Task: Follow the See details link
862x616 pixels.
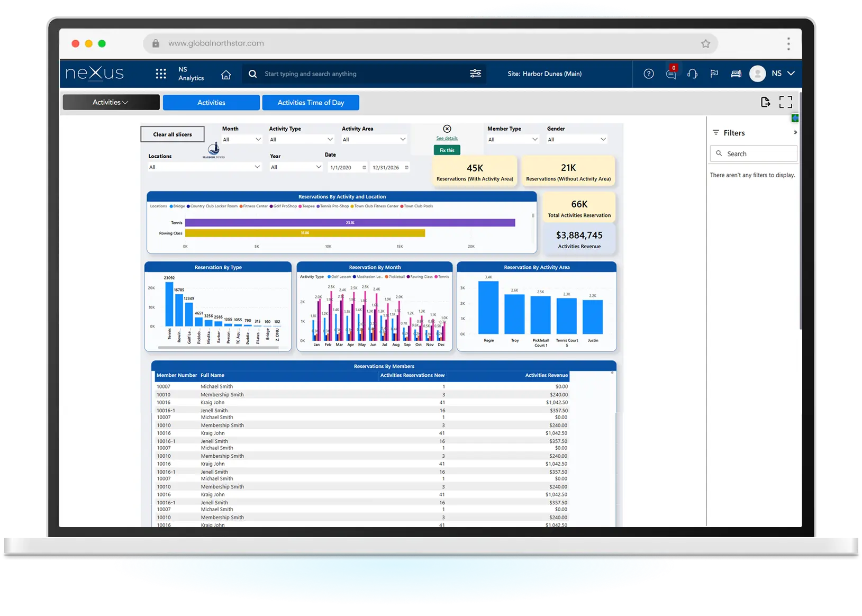Action: (447, 139)
